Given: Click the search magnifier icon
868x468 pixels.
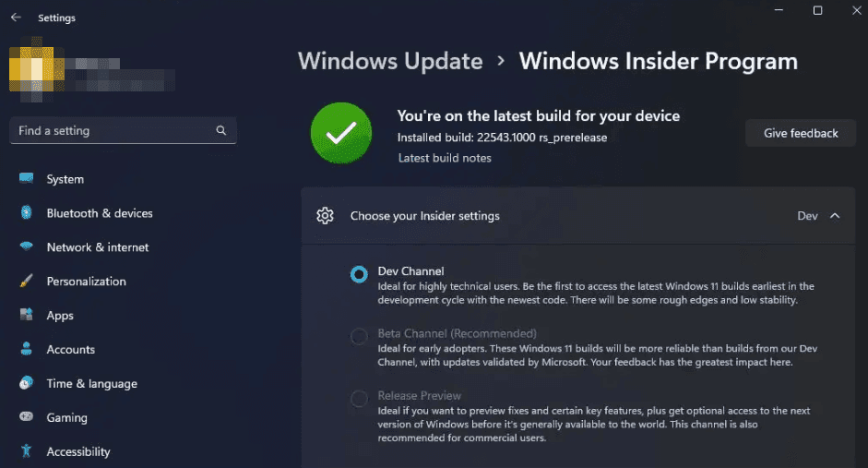Looking at the screenshot, I should pos(220,130).
